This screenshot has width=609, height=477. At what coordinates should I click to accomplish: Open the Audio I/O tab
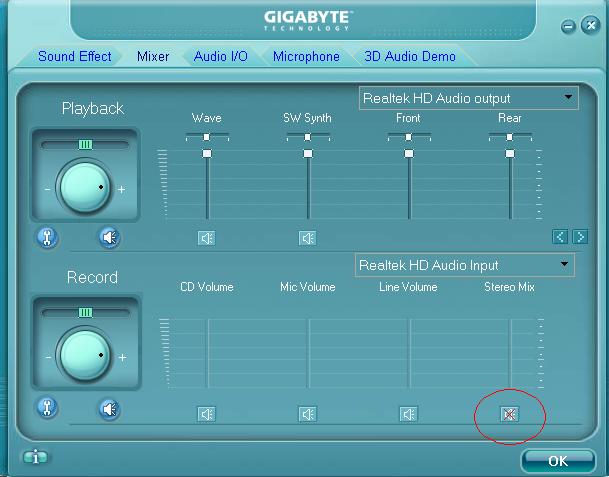point(221,56)
